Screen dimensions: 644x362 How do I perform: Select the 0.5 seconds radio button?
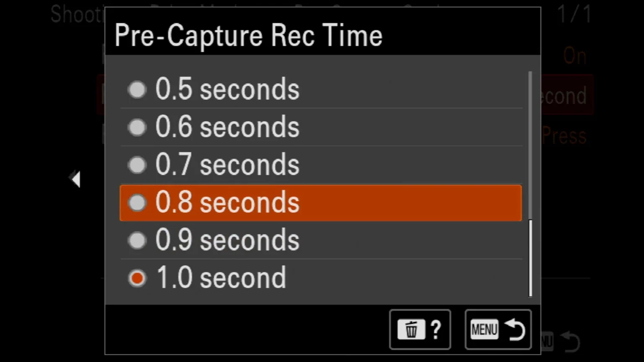(x=137, y=89)
